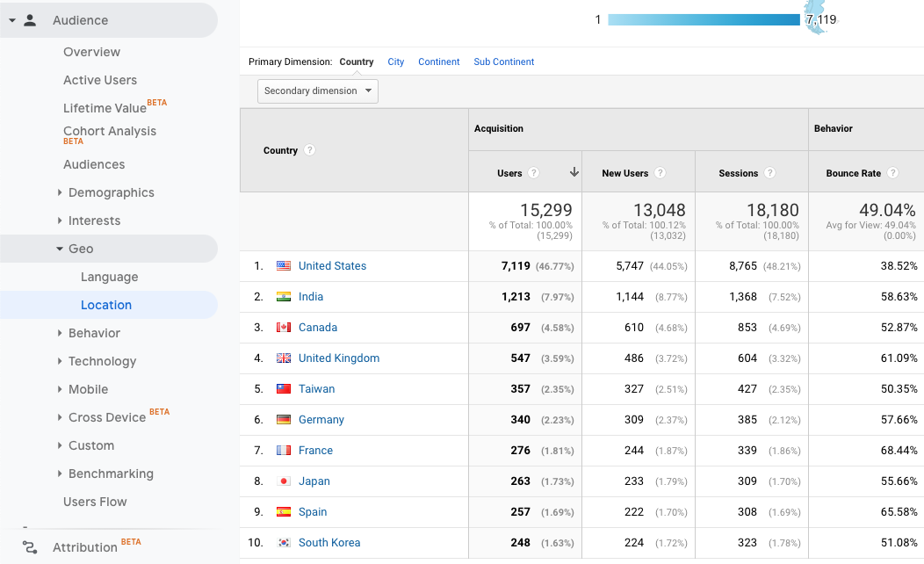Open India country link
Viewport: 924px width, 564px height.
click(x=311, y=296)
